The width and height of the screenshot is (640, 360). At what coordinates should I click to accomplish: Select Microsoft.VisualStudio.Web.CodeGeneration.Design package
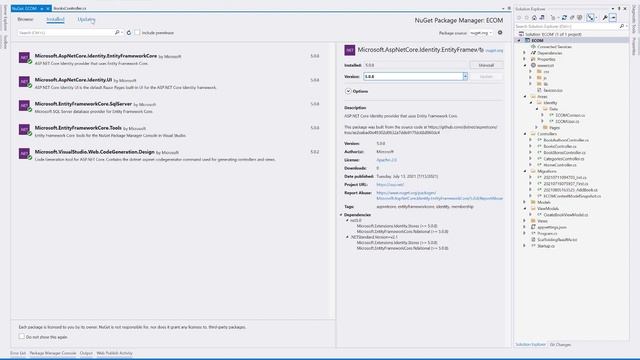(170, 155)
